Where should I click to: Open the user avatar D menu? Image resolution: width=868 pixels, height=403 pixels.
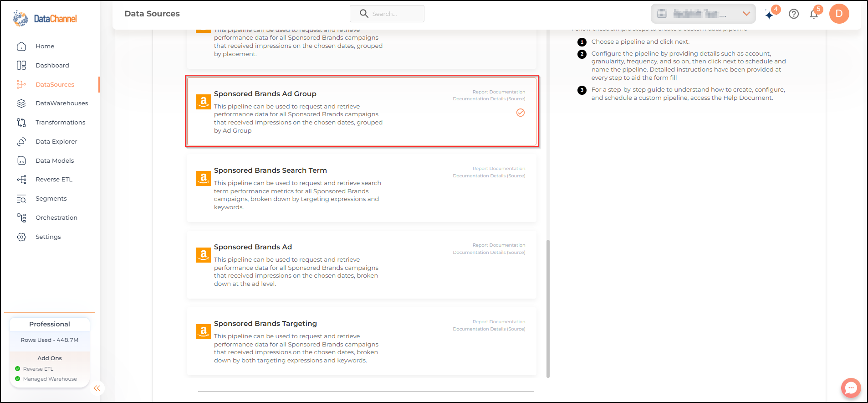point(839,14)
